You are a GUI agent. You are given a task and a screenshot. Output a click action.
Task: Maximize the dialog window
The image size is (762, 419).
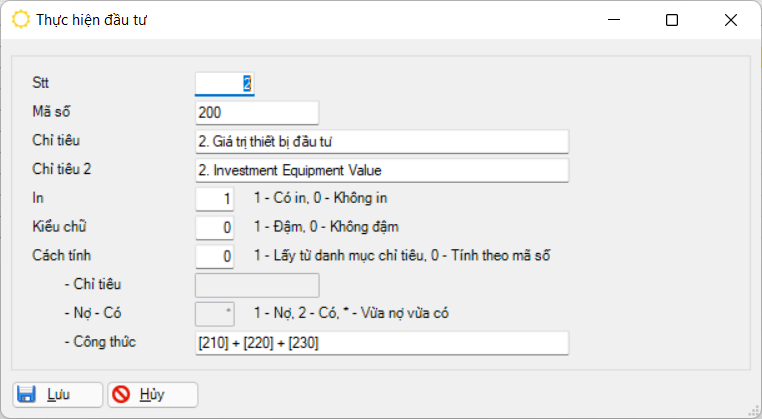[672, 20]
